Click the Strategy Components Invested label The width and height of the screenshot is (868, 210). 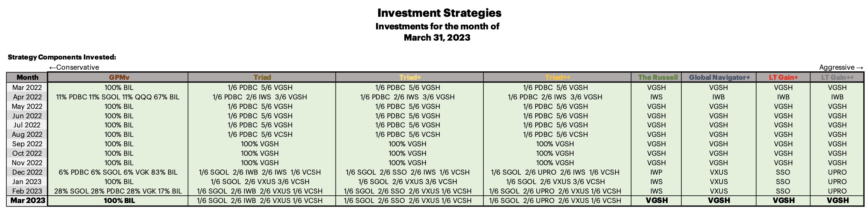coord(62,57)
